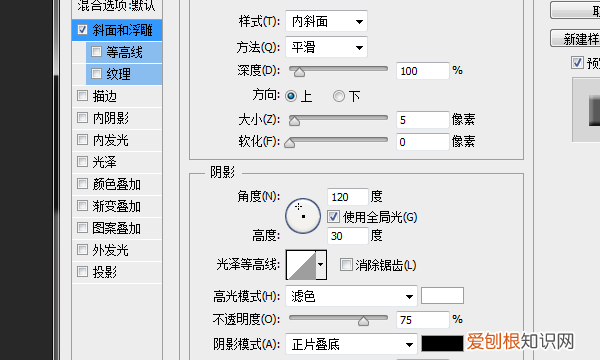Select the 斜面和浮雕 row label
The image size is (600, 360).
pyautogui.click(x=122, y=30)
